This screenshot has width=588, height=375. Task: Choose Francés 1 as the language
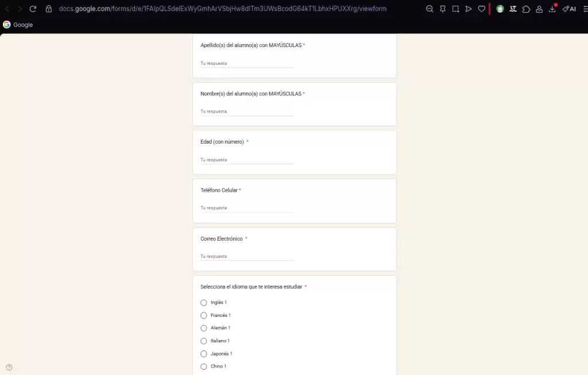[x=204, y=315]
